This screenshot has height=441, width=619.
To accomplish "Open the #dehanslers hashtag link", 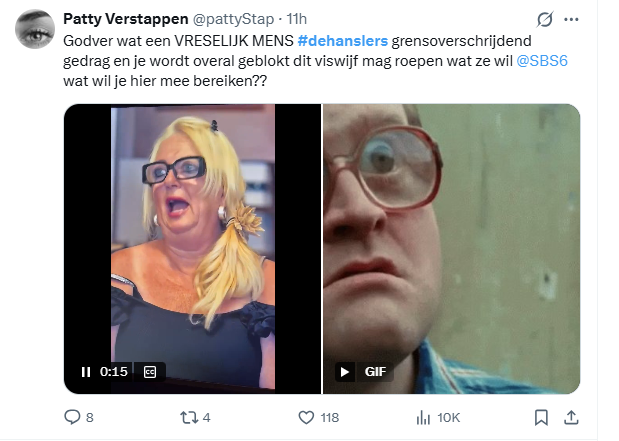I will pyautogui.click(x=343, y=41).
